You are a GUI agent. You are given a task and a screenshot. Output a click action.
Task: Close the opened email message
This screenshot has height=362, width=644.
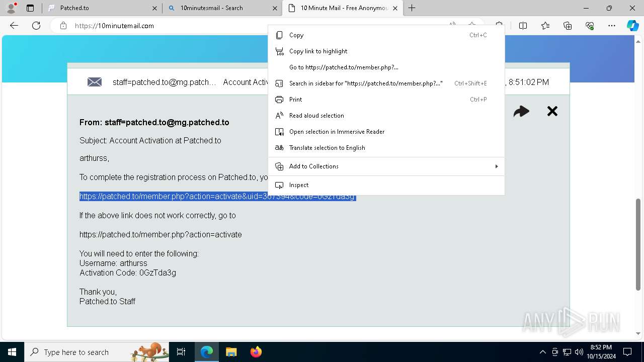point(552,111)
